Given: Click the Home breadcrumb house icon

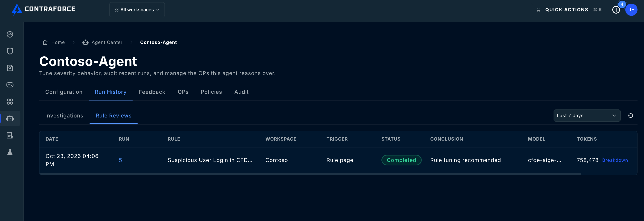Looking at the screenshot, I should point(45,42).
